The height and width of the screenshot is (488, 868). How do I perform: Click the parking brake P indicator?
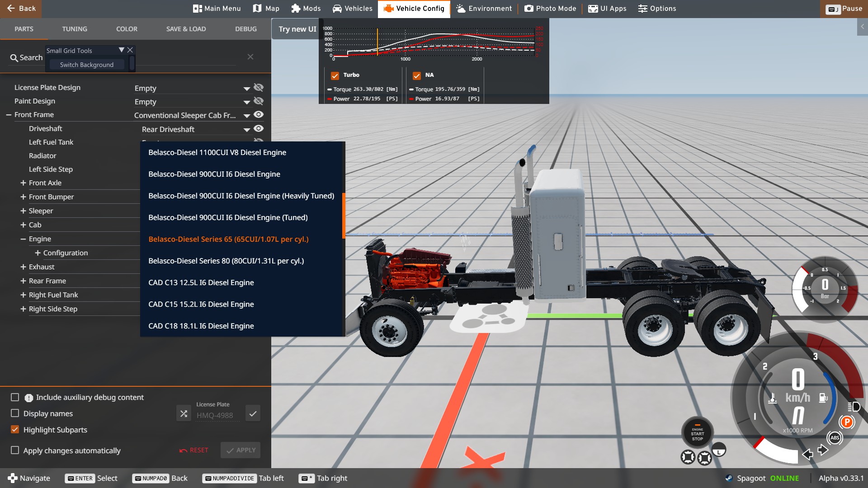[x=847, y=422]
